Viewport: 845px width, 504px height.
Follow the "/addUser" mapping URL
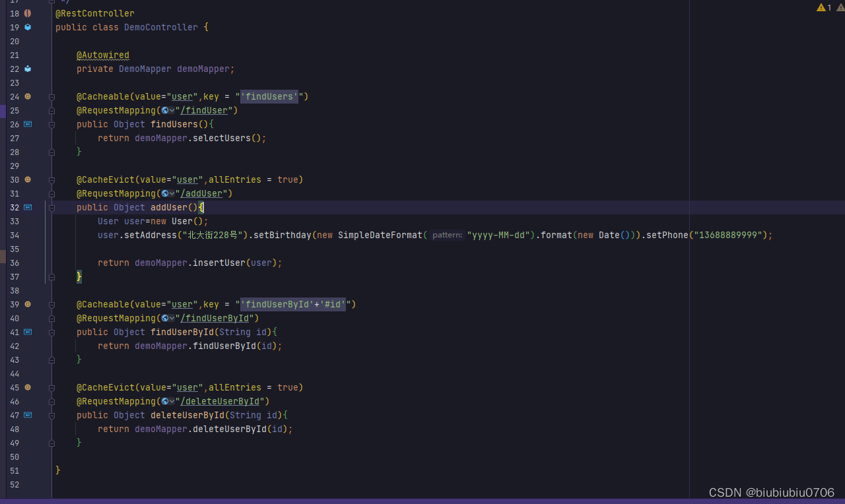click(x=201, y=193)
